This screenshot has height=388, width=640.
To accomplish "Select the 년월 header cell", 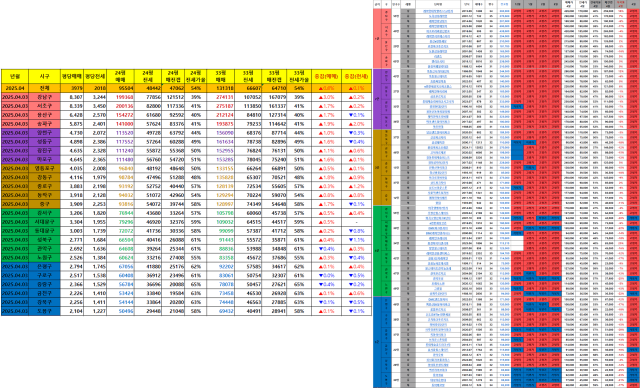I will click(x=15, y=76).
